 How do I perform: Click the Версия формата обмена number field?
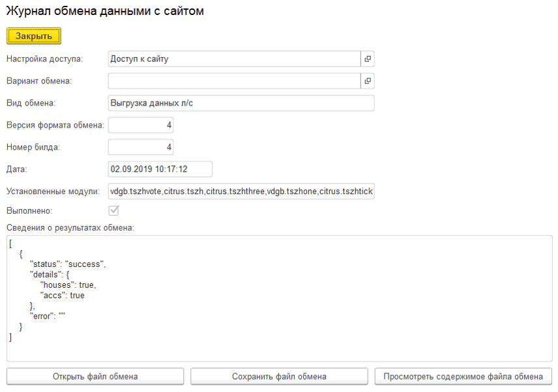(140, 125)
